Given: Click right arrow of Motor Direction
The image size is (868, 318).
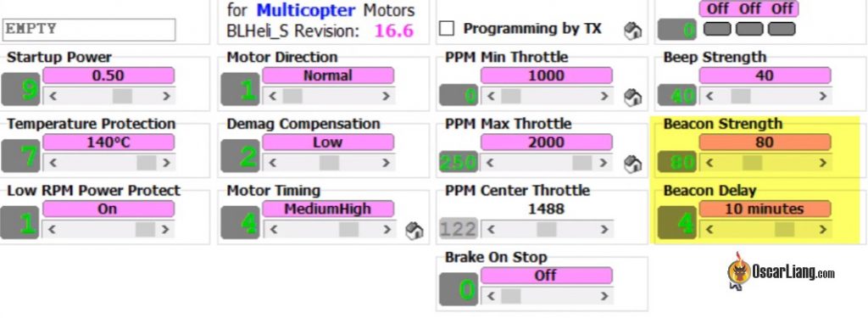Looking at the screenshot, I should pyautogui.click(x=386, y=97).
